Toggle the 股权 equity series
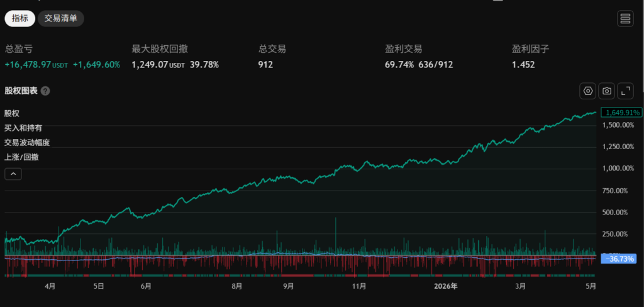Viewport: 644px width, 307px height. coord(11,113)
